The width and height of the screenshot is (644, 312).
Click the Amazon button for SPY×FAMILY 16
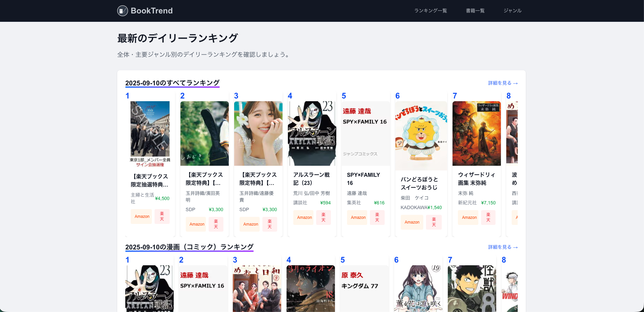[358, 218]
